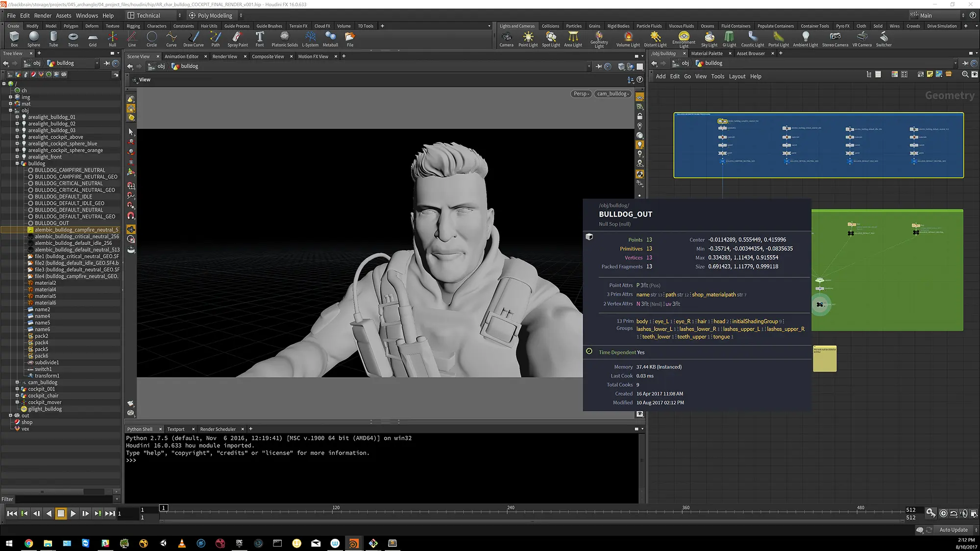Expand the img tree node
Viewport: 980px width, 551px height.
[x=10, y=97]
